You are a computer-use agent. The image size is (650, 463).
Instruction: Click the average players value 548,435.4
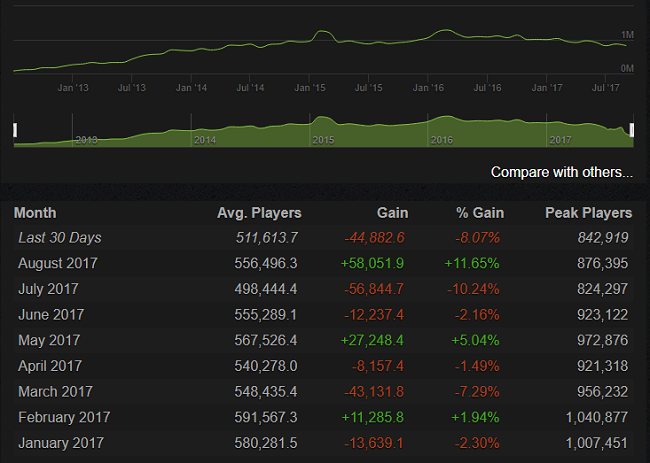(x=266, y=392)
